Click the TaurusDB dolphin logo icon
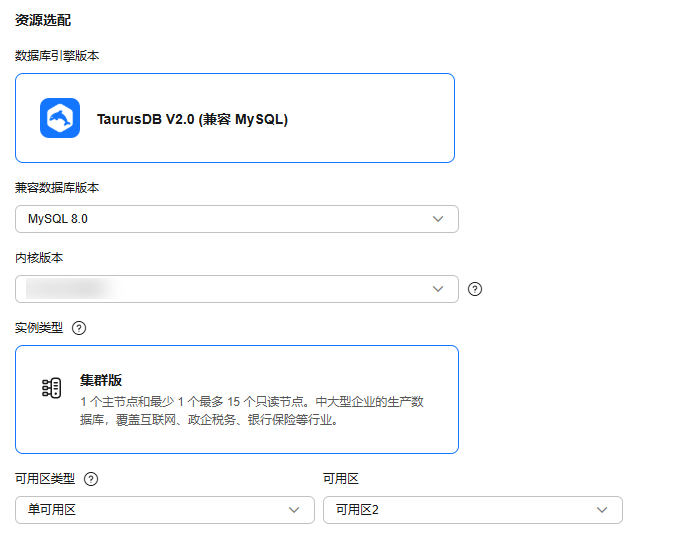685x541 pixels. [x=60, y=118]
